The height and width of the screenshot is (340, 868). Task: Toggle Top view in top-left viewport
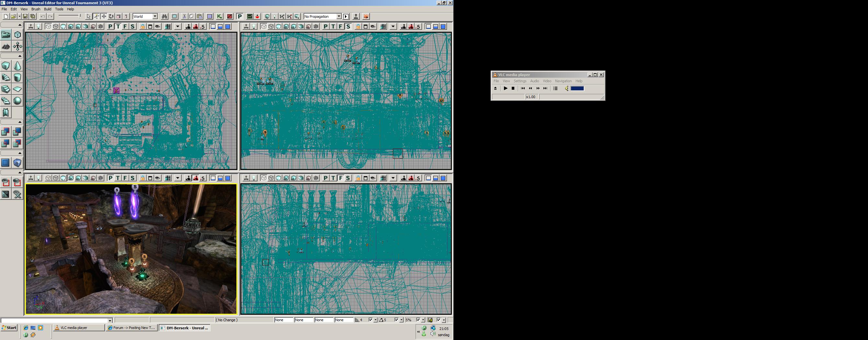pyautogui.click(x=118, y=27)
